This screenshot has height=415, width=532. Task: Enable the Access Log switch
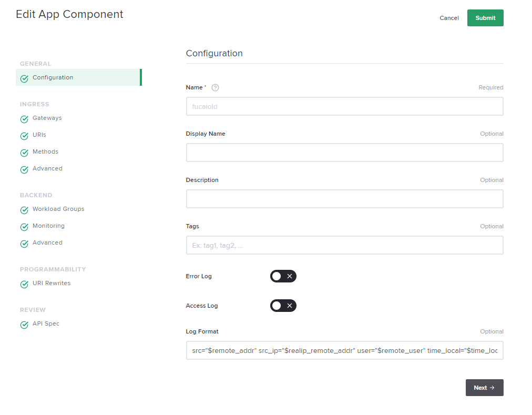(x=283, y=306)
